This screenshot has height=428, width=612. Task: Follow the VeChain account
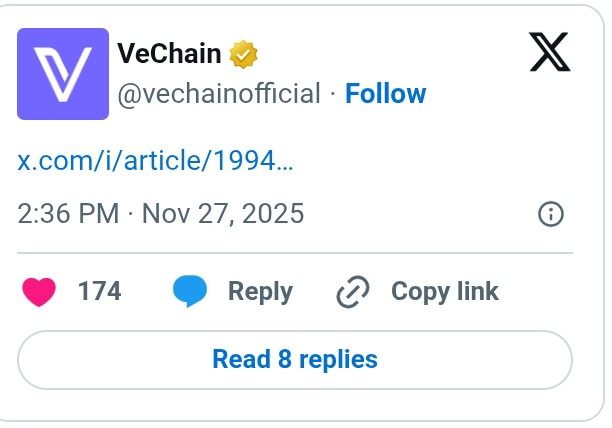pyautogui.click(x=385, y=94)
